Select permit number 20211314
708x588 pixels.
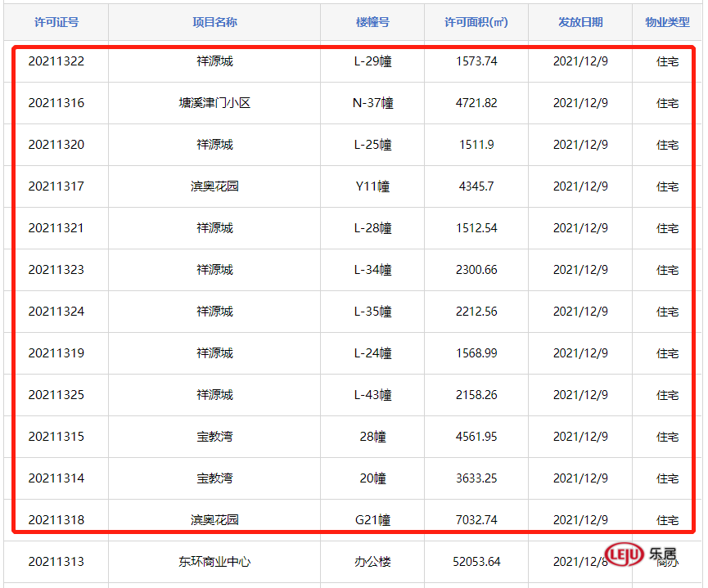[56, 478]
